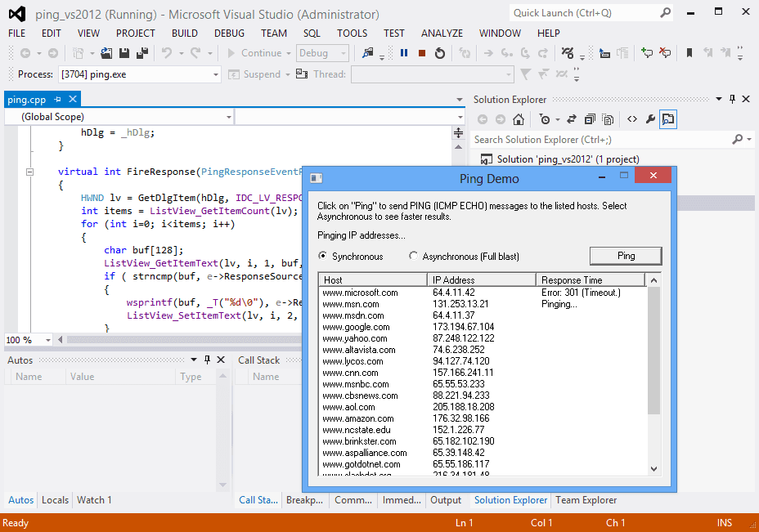Click the Response Time column header
The height and width of the screenshot is (532, 759).
[591, 279]
